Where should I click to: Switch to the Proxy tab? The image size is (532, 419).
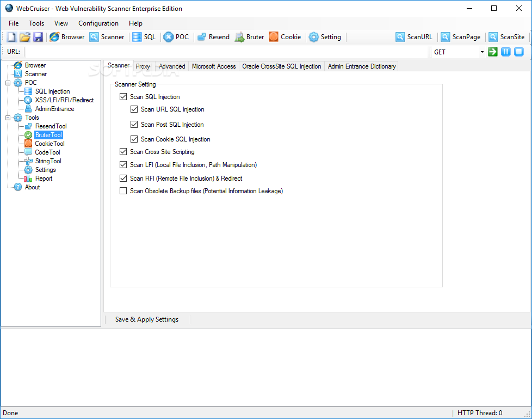143,66
